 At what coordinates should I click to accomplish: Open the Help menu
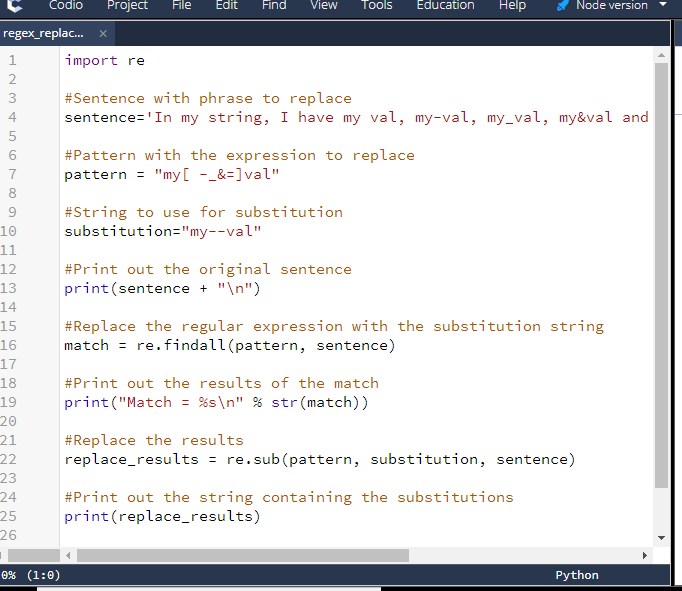(x=512, y=5)
